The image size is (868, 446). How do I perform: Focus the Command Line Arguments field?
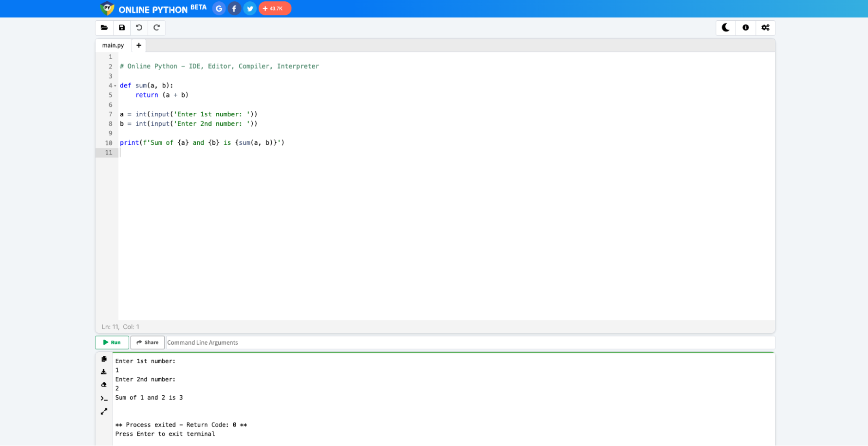point(470,342)
